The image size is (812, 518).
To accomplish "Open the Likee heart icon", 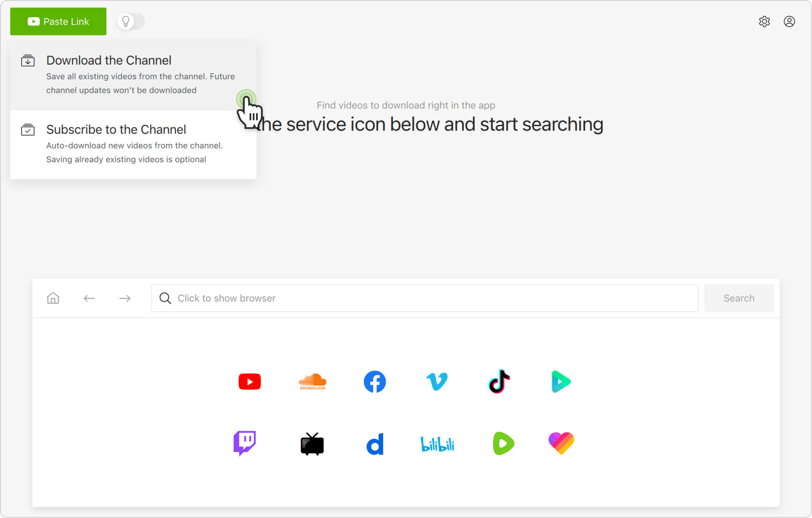I will point(561,443).
